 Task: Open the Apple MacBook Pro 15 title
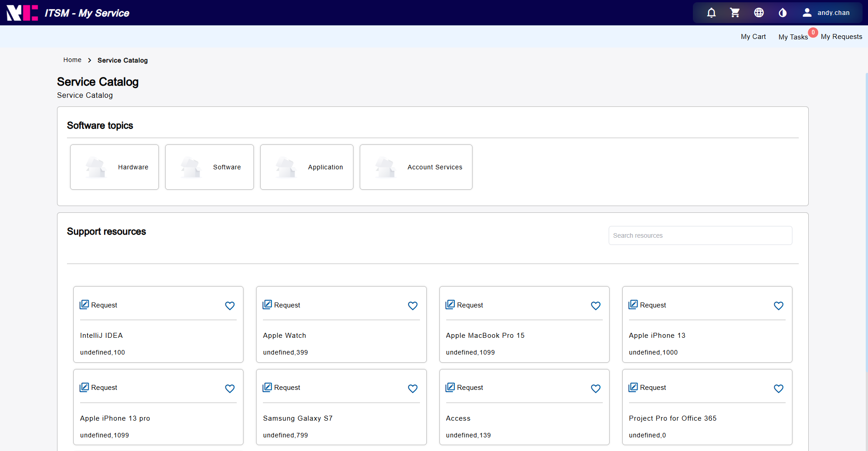[x=485, y=336]
